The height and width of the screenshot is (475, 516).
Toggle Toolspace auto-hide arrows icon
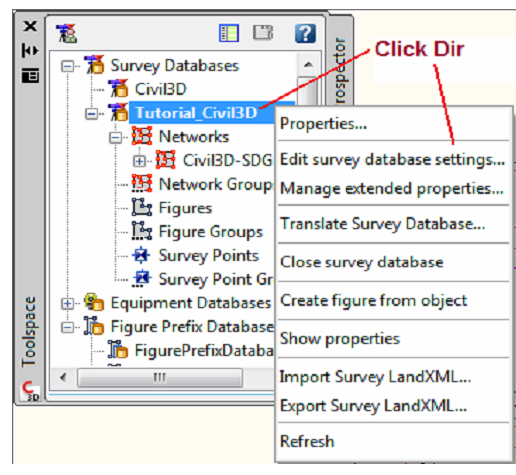click(30, 50)
